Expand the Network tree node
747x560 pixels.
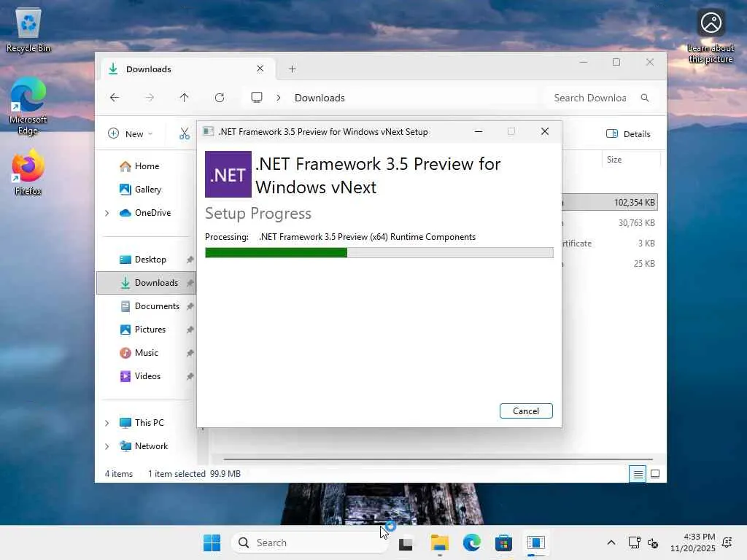(107, 446)
